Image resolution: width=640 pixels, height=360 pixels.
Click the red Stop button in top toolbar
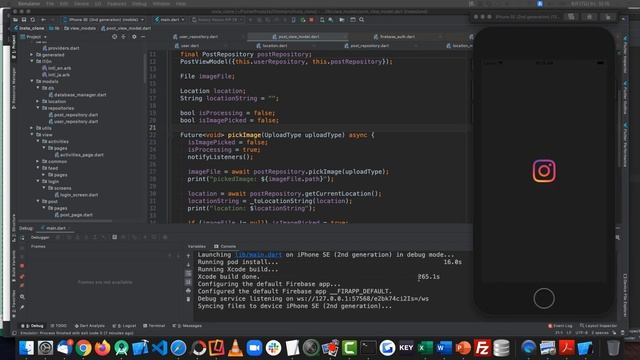coord(311,20)
